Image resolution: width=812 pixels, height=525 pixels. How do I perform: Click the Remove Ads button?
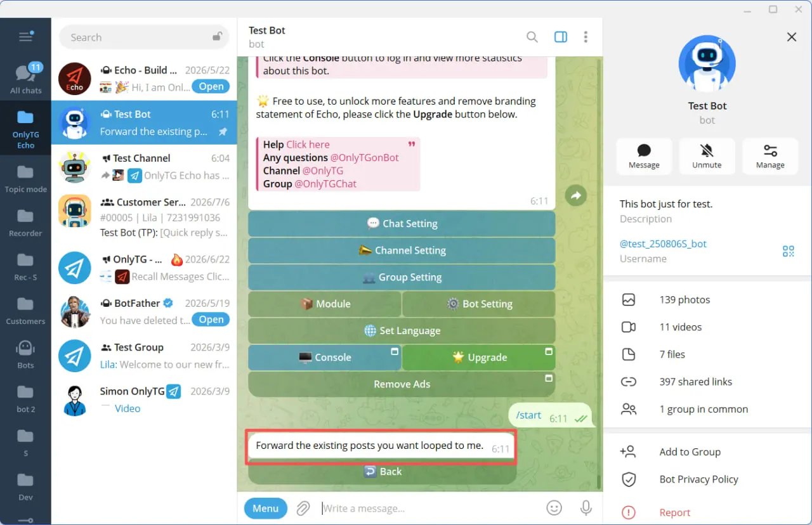(x=402, y=384)
